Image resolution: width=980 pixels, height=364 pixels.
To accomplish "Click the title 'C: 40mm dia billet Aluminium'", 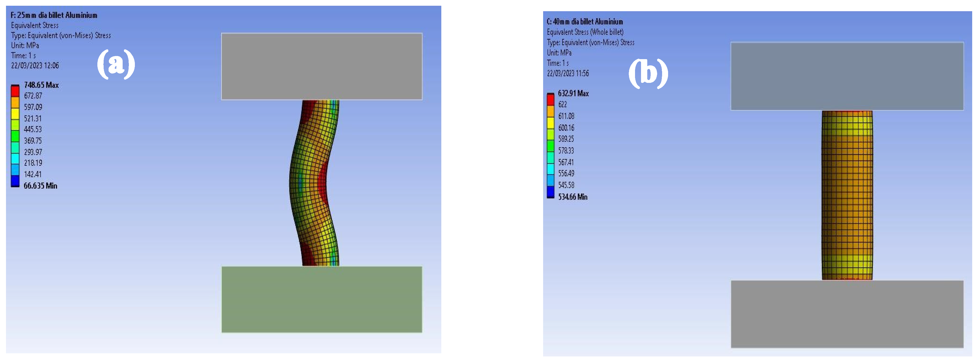I will click(x=585, y=22).
